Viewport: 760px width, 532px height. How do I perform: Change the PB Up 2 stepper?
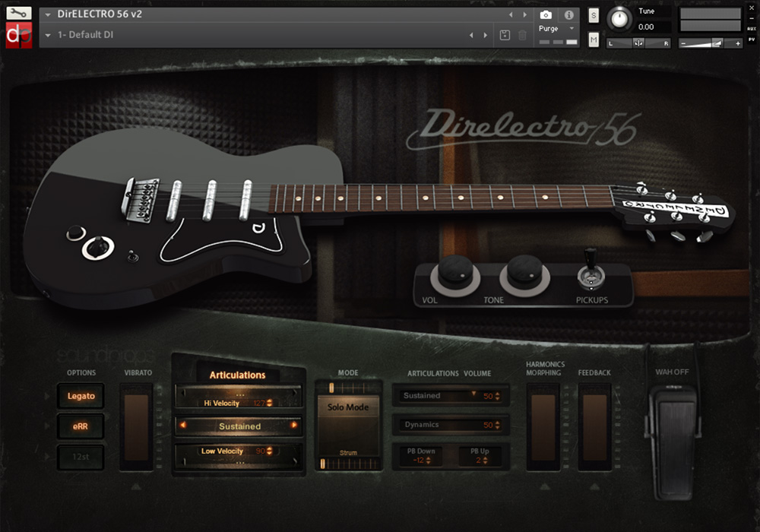coord(485,461)
